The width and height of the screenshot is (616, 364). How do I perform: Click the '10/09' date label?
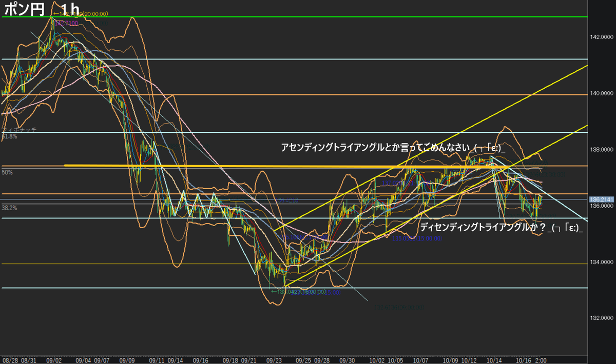pos(451,360)
